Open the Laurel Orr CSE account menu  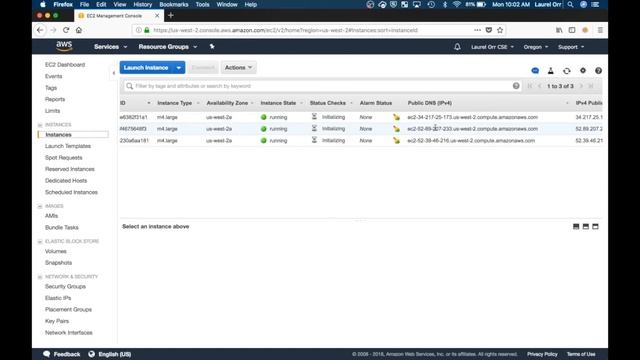(492, 47)
